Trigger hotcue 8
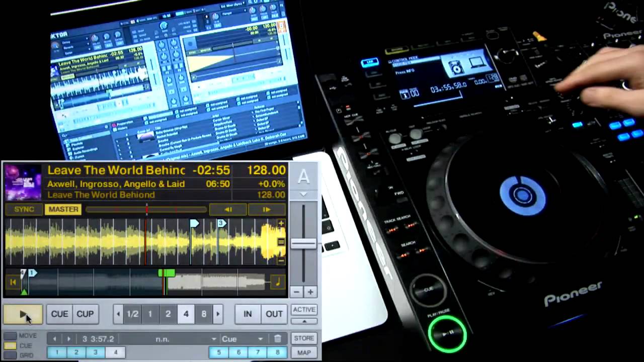 coord(277,352)
